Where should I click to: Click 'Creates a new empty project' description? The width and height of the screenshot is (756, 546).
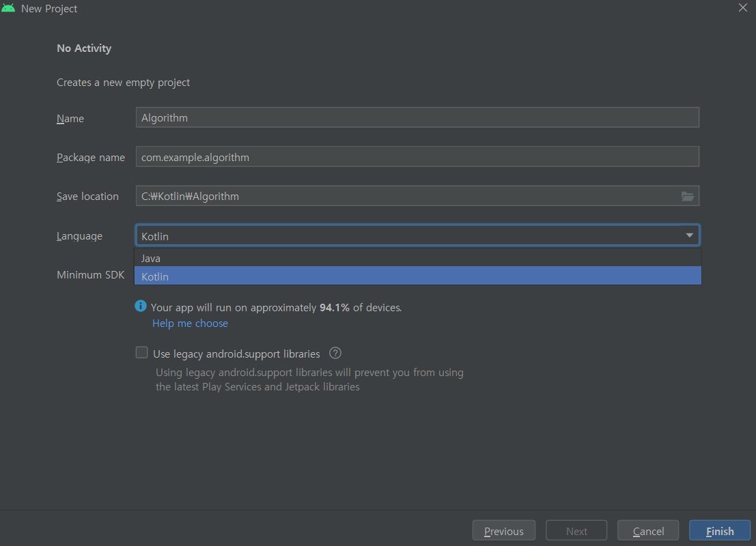click(x=124, y=83)
